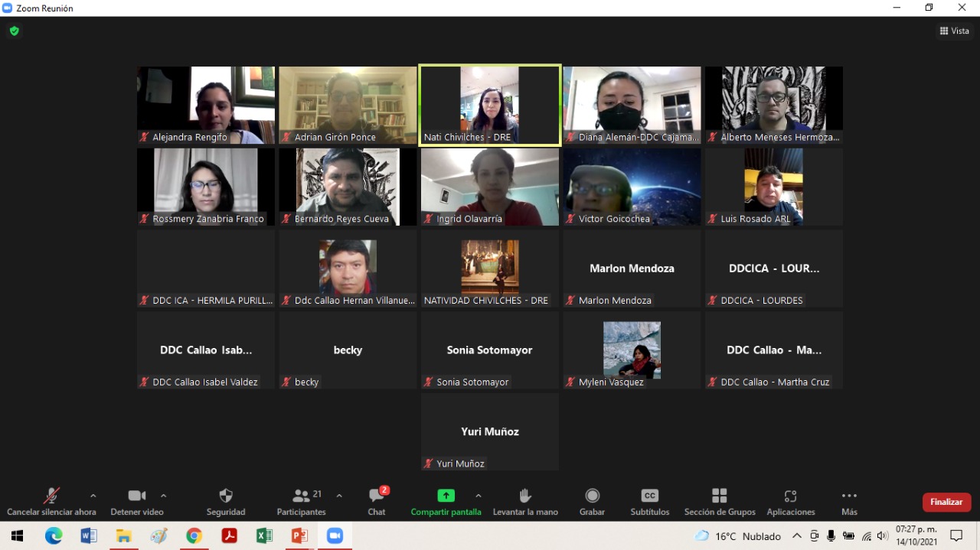Select the DDCICA - LOURDES participant tile
Image resolution: width=980 pixels, height=550 pixels.
[x=774, y=268]
